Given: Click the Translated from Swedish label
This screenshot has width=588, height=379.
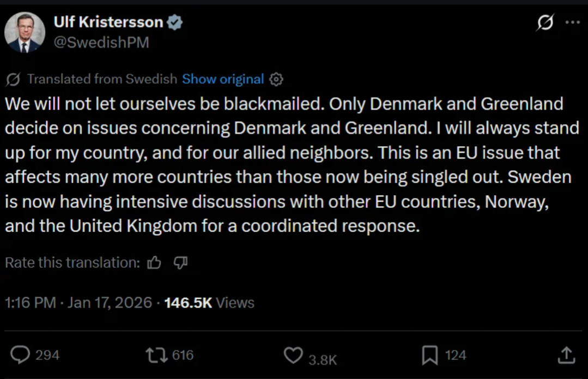Looking at the screenshot, I should coord(102,79).
